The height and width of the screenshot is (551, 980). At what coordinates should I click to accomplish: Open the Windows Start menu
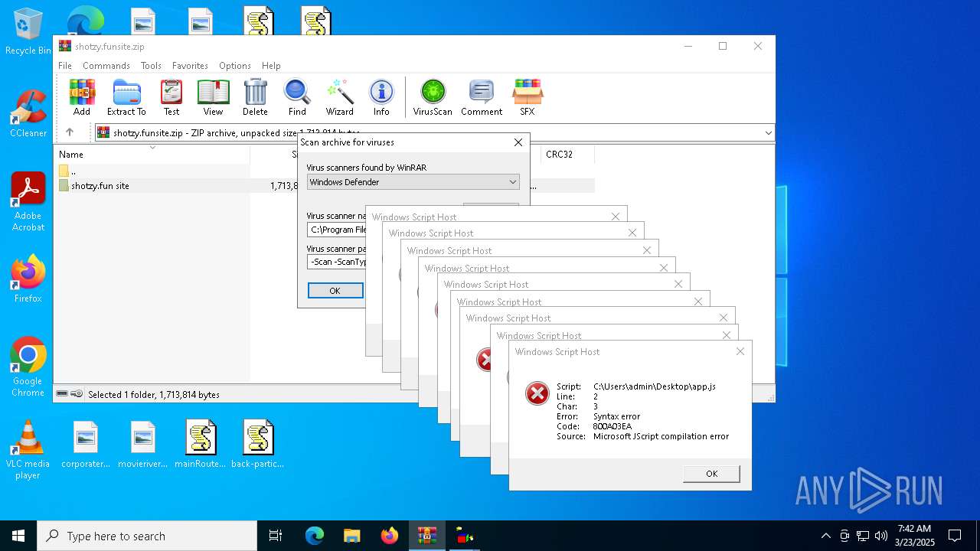tap(18, 536)
